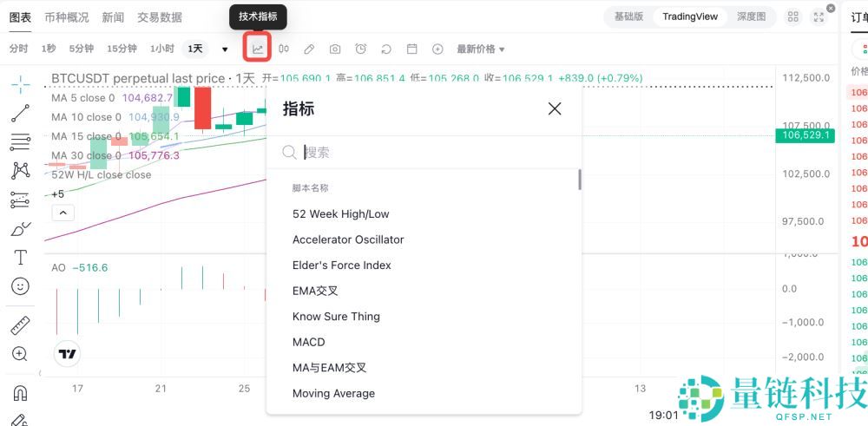Screen dimensions: 868x426
Task: Select the pencil drawing icon in toolbar
Action: coord(309,49)
